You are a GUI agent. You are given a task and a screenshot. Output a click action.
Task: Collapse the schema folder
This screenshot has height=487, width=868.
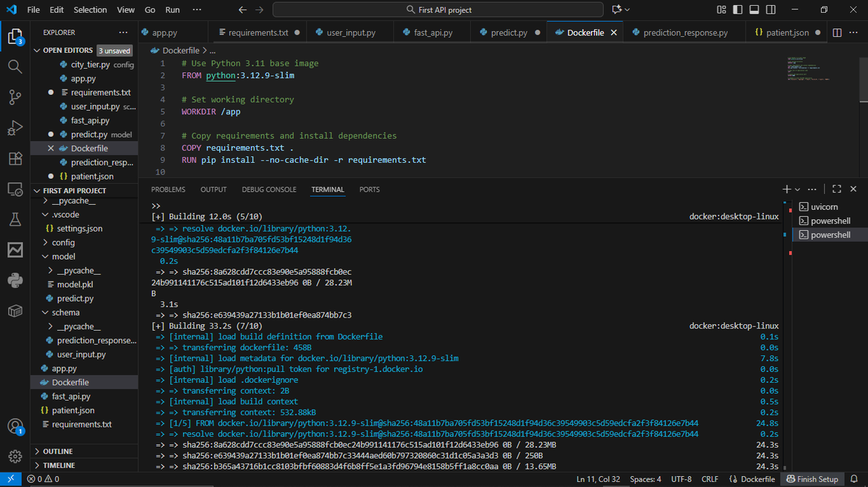(65, 313)
